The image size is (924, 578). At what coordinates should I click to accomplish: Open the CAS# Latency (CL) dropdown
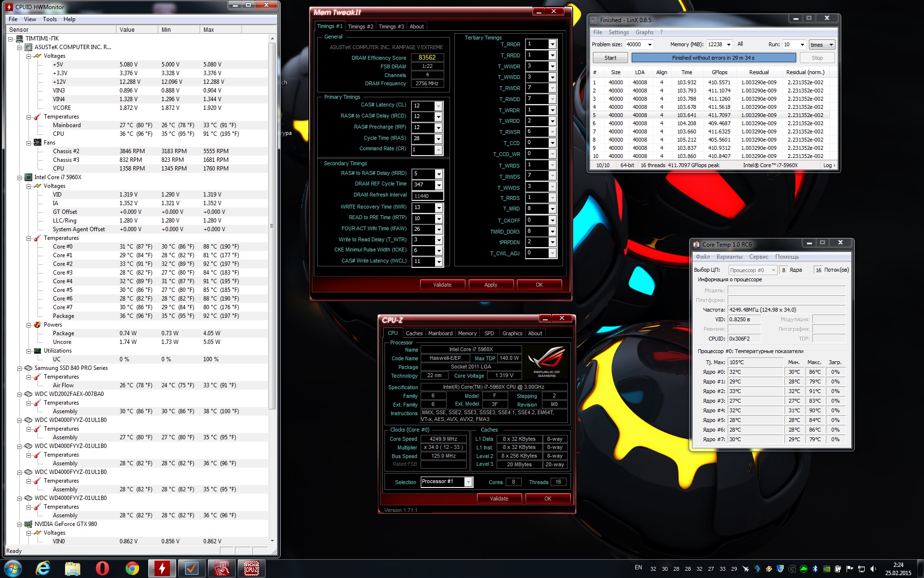(x=438, y=106)
